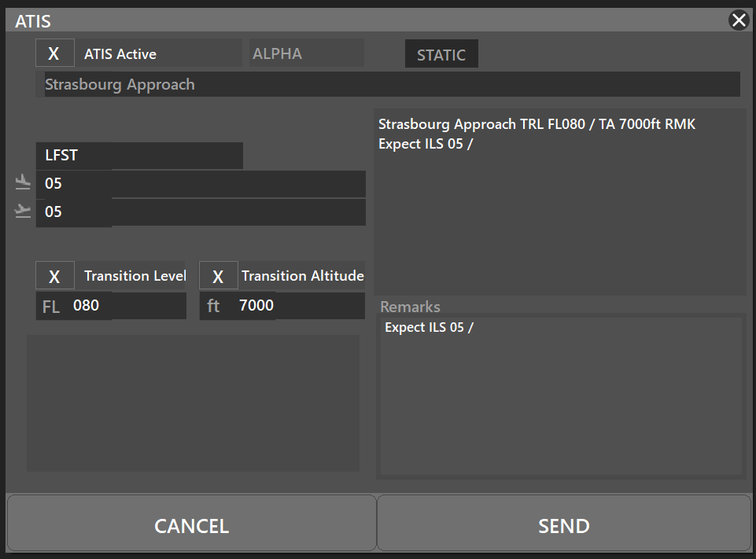
Task: Click the landing runway airplane icon
Action: pyautogui.click(x=23, y=182)
